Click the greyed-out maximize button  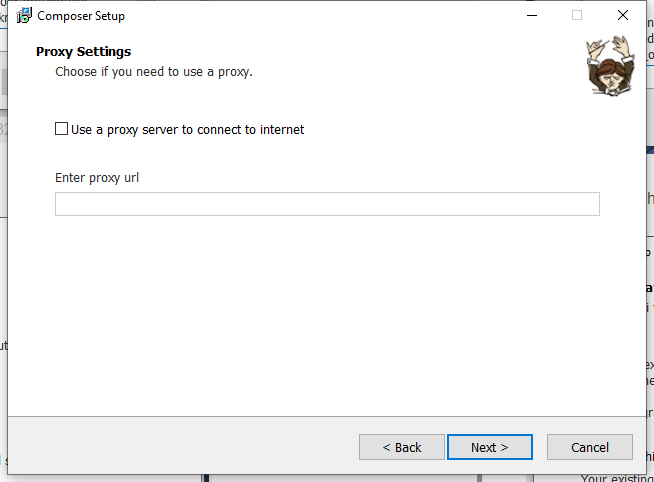click(x=577, y=16)
